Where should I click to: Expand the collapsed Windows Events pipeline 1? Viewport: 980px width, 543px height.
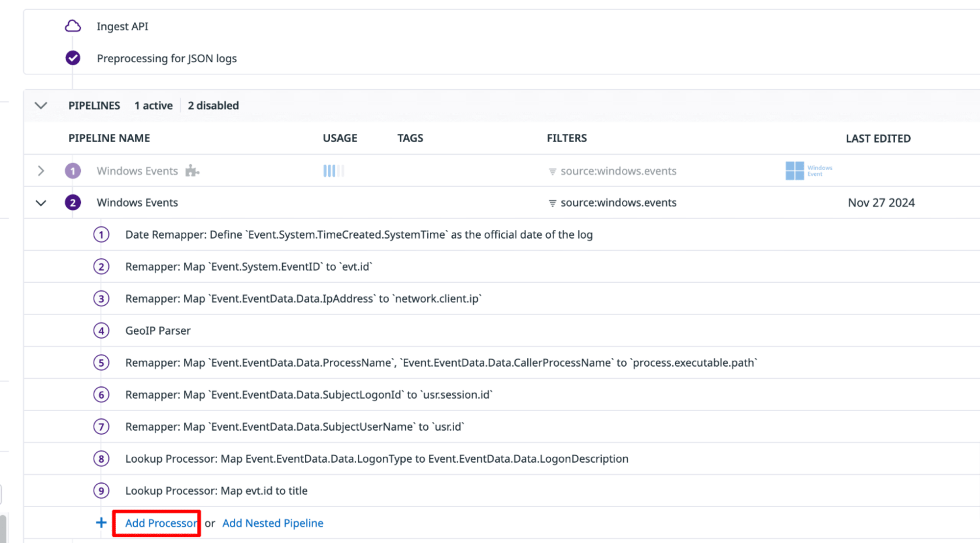[41, 171]
